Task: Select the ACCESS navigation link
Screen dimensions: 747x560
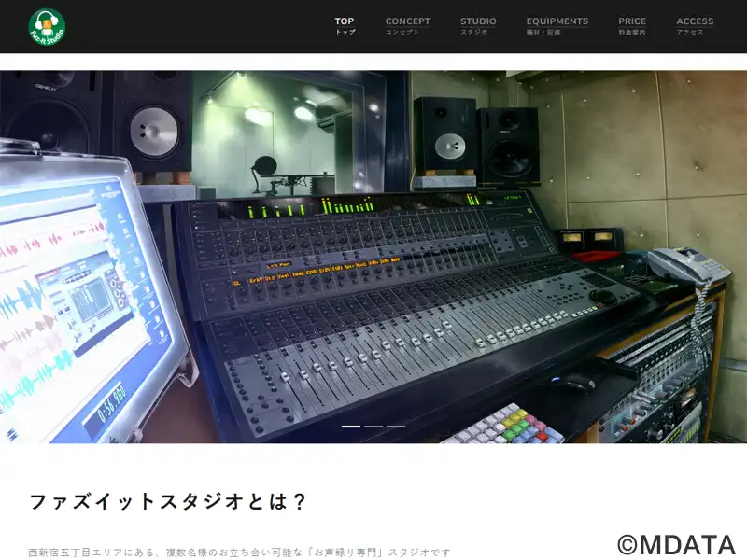Action: 695,25
